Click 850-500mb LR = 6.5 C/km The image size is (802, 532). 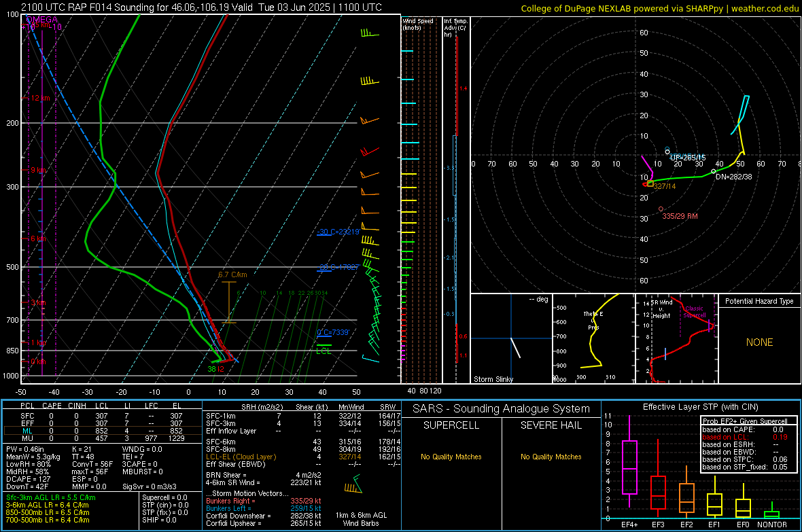[x=48, y=512]
